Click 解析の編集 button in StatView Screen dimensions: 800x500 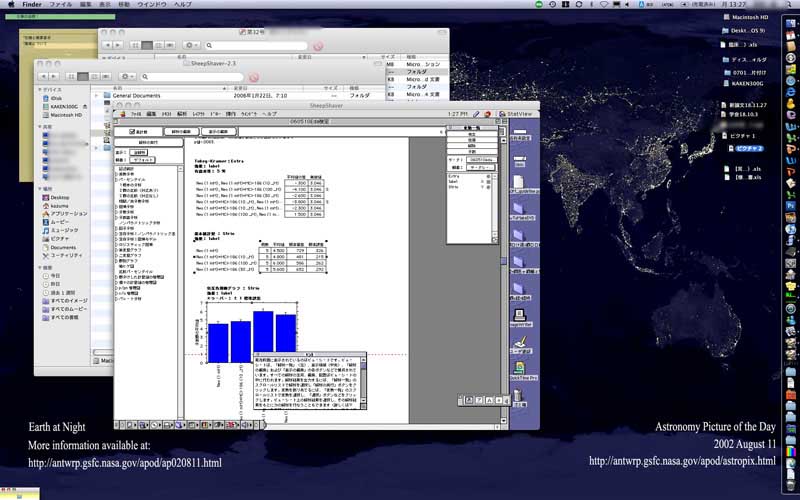coord(181,132)
